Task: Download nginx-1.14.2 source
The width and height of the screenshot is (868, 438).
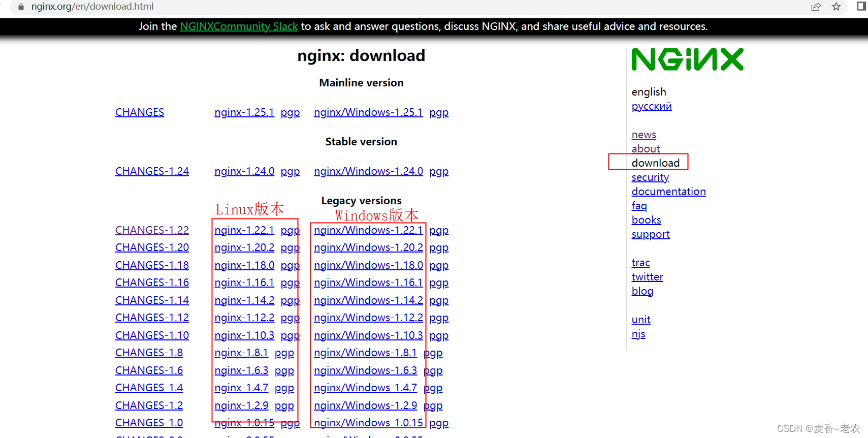Action: (244, 300)
